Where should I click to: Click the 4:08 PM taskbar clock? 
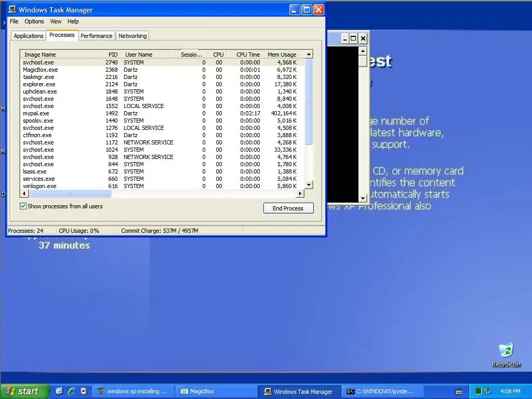(x=510, y=391)
